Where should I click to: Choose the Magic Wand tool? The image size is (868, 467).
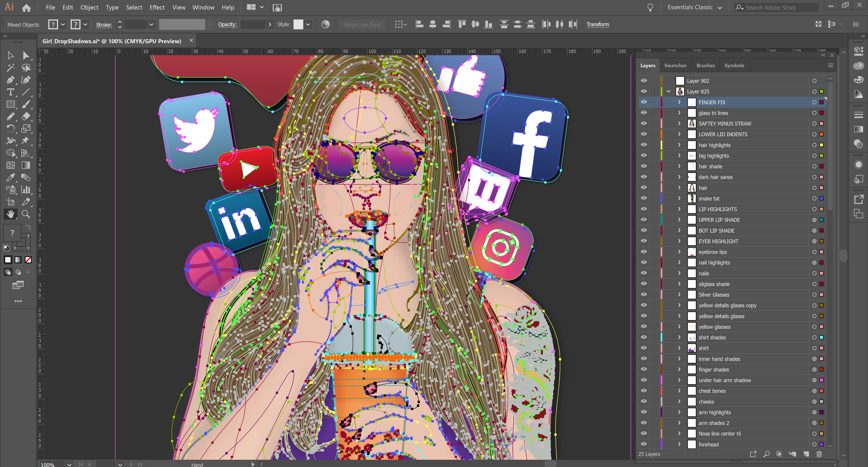10,67
